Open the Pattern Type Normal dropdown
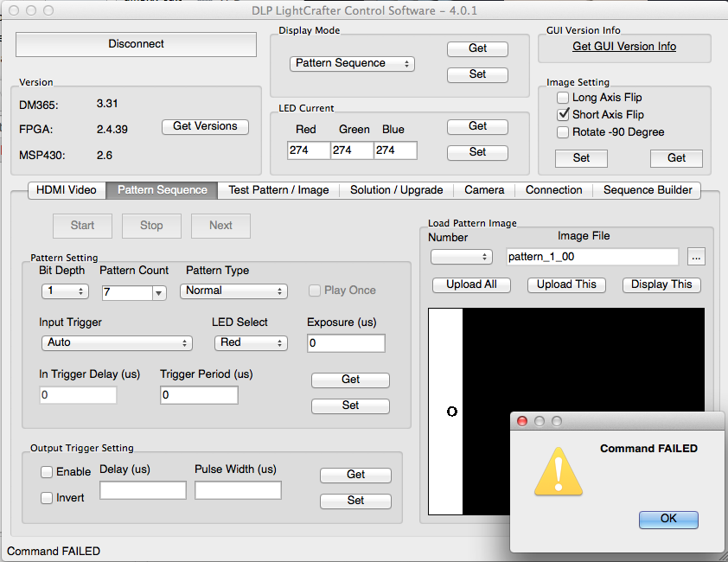 click(x=233, y=291)
